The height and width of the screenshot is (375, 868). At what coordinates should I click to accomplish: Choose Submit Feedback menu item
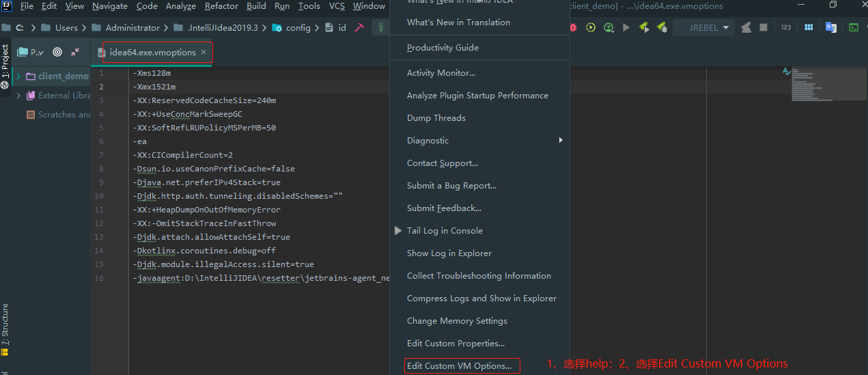(x=444, y=208)
